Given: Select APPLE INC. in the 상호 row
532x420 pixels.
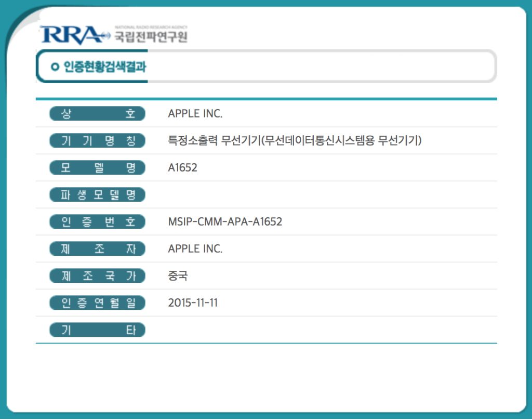Looking at the screenshot, I should click(195, 113).
